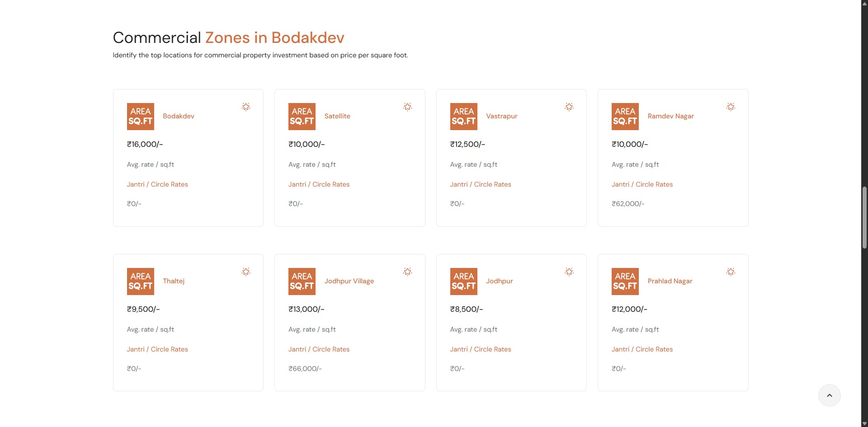Image resolution: width=868 pixels, height=427 pixels.
Task: View Jantri / Circle Rates for Bodakdev
Action: 157,184
